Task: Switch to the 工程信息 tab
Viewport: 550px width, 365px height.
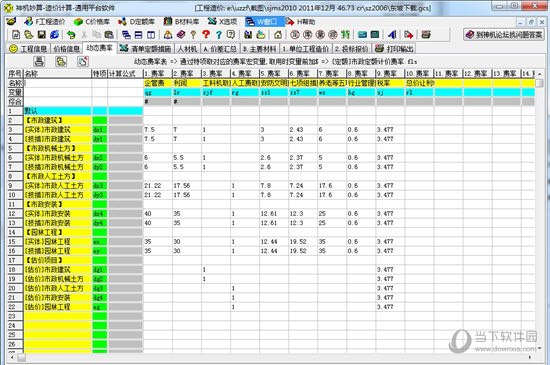Action: (28, 49)
